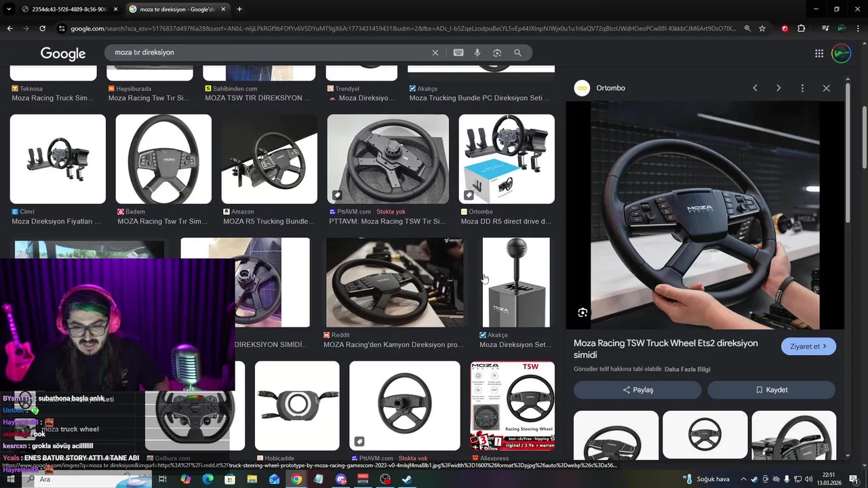Viewport: 868px width, 488px height.
Task: Click the Google logo
Action: [x=63, y=54]
